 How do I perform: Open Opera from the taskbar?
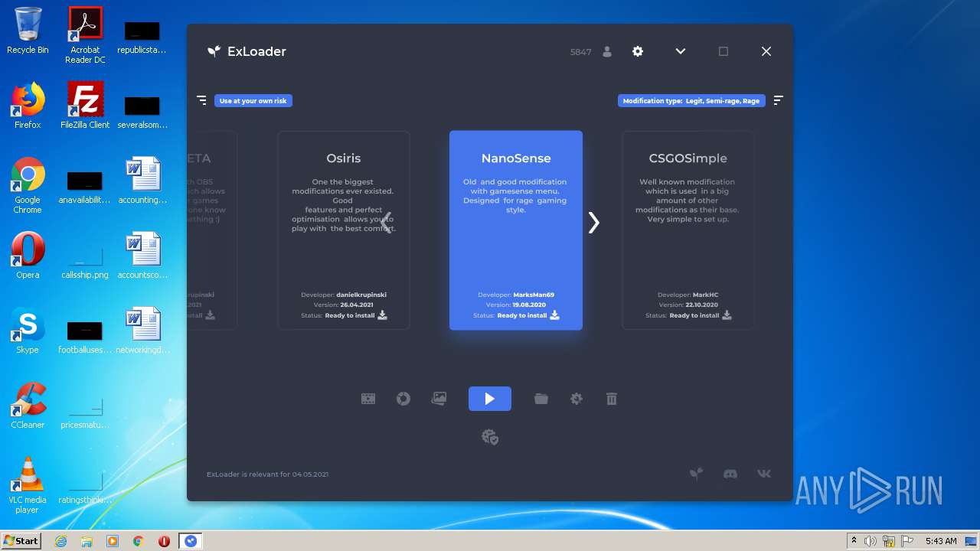164,541
